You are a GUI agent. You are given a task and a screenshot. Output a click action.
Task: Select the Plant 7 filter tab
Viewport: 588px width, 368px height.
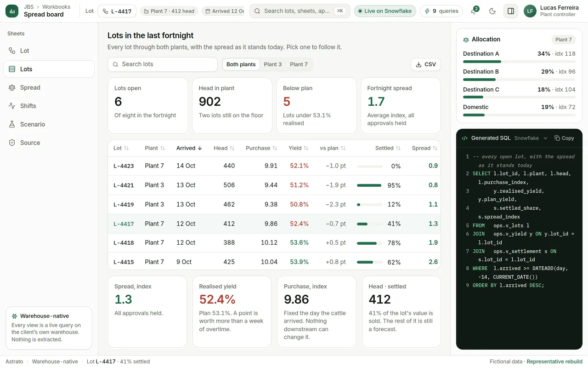tap(299, 64)
